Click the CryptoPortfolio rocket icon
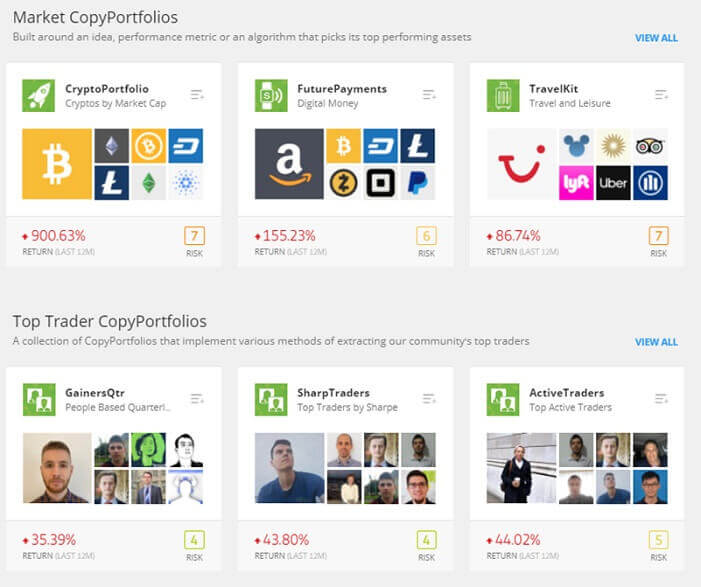Image resolution: width=701 pixels, height=587 pixels. click(38, 96)
